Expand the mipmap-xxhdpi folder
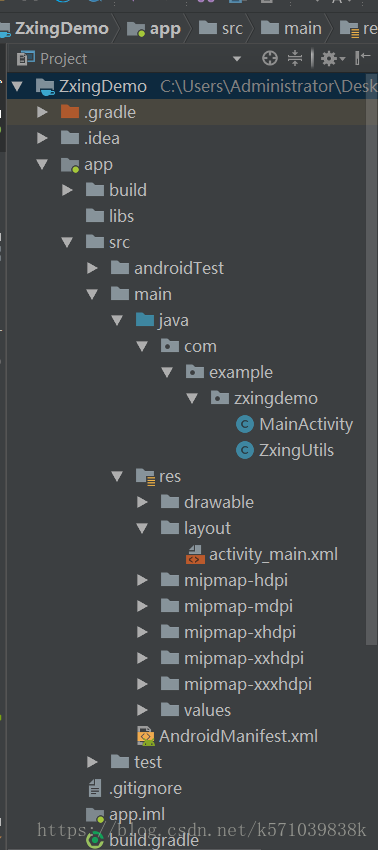 tap(142, 659)
